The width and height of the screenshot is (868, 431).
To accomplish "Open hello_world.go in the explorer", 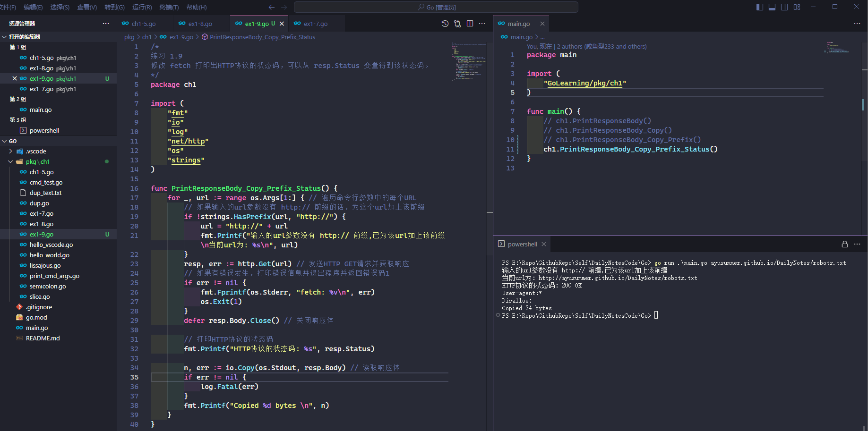I will (58, 255).
